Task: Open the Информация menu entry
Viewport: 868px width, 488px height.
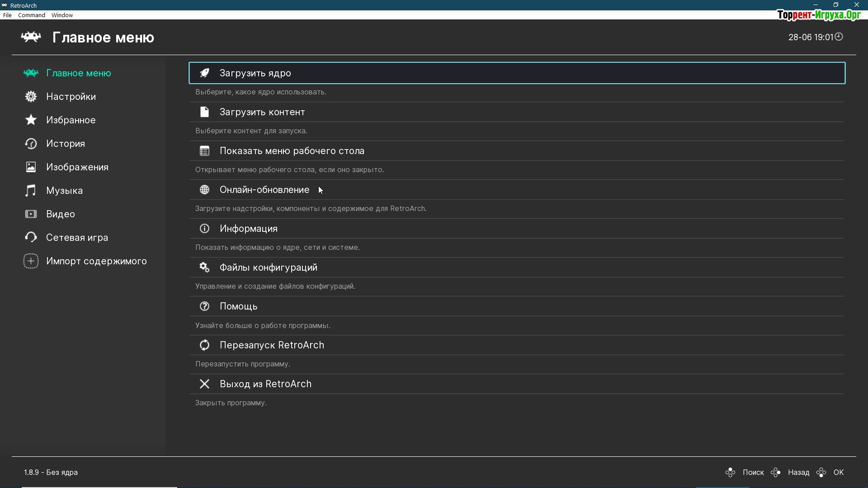Action: pyautogui.click(x=249, y=229)
